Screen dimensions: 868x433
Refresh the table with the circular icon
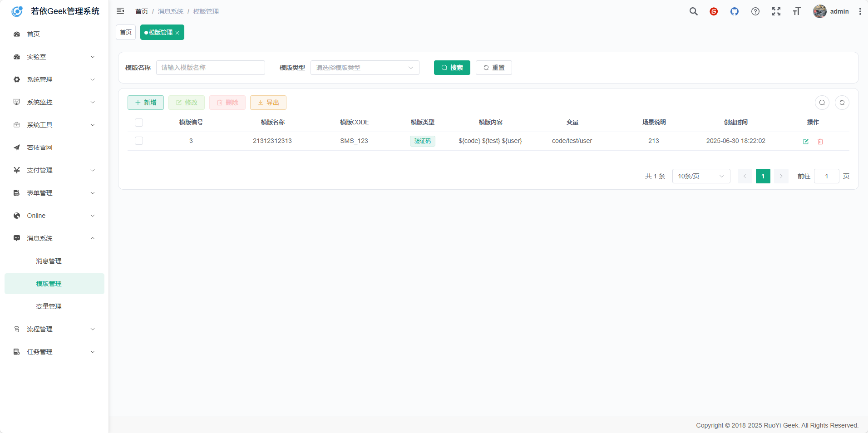click(842, 103)
